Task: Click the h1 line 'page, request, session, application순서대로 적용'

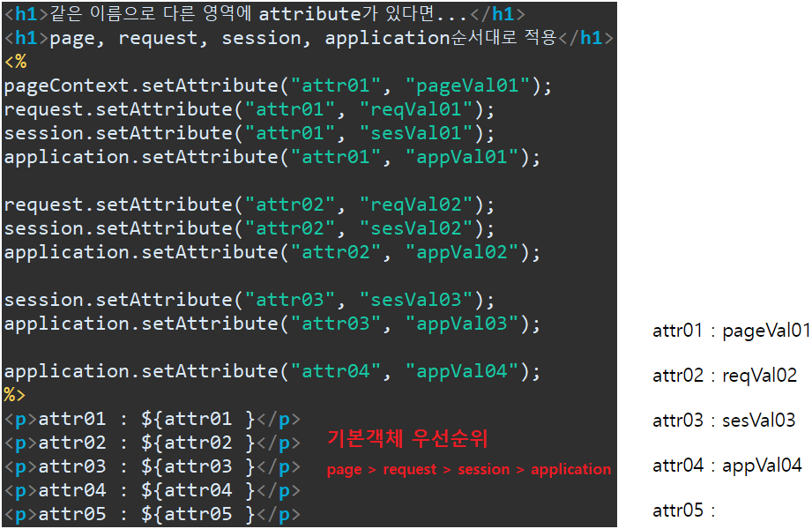Action: coord(309,38)
